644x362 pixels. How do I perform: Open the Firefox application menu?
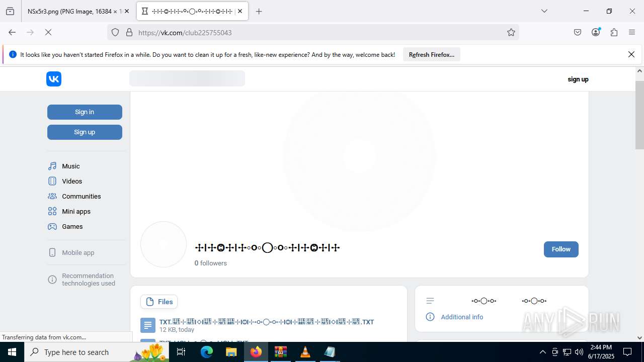coord(632,32)
